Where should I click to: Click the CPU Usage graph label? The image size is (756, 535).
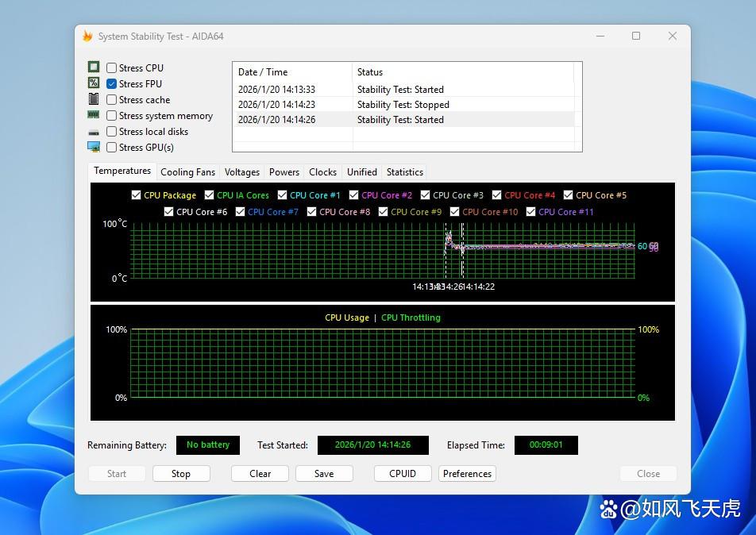tap(347, 318)
